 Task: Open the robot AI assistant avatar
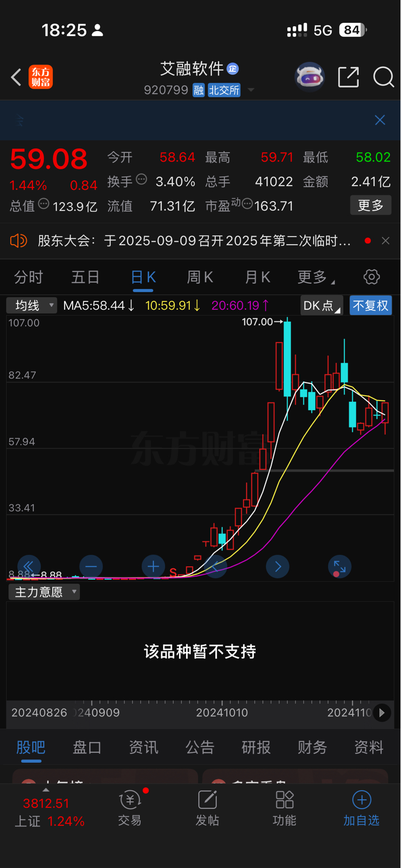(x=310, y=77)
